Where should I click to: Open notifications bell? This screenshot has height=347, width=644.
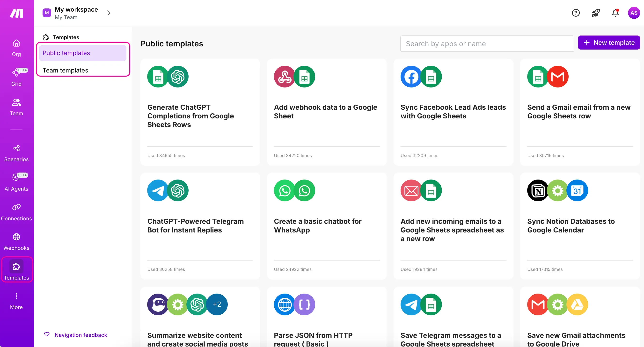(x=615, y=13)
